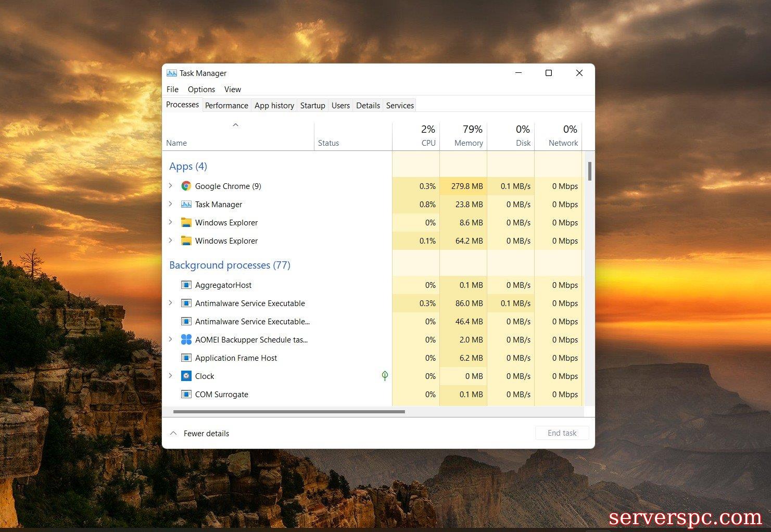Open the File menu

(x=172, y=90)
